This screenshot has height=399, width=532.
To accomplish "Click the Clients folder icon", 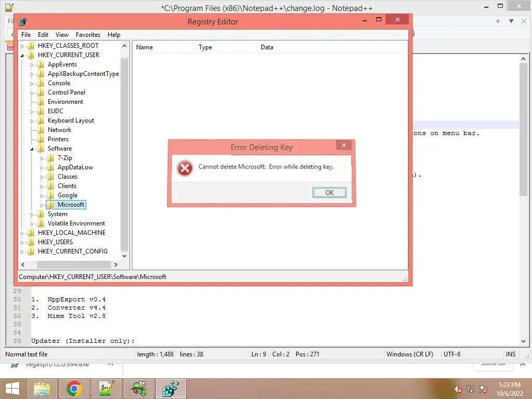I will [x=50, y=186].
